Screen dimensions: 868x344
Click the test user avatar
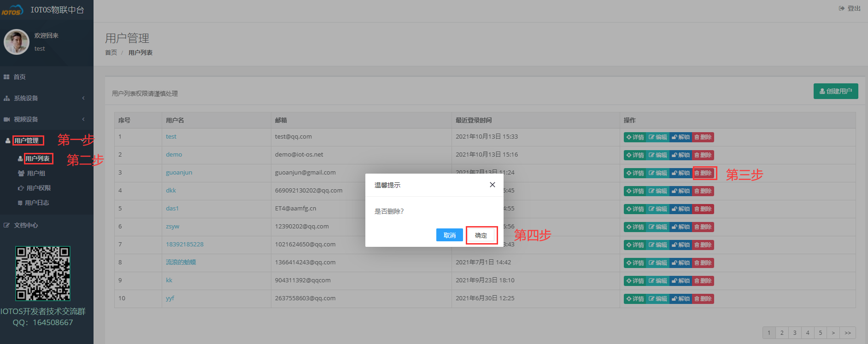(x=17, y=42)
